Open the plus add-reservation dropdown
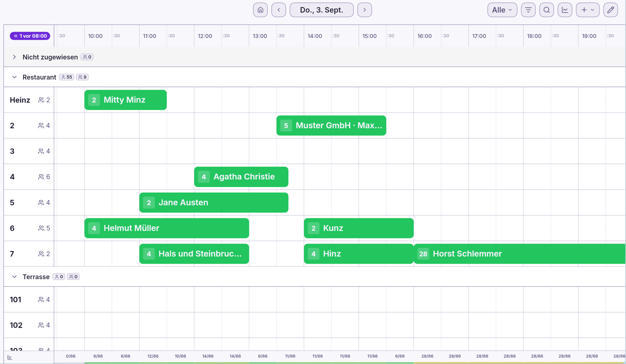The image size is (626, 364). (x=588, y=10)
